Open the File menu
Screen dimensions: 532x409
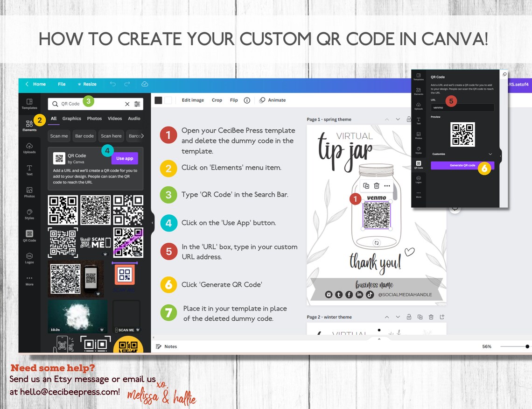[62, 84]
